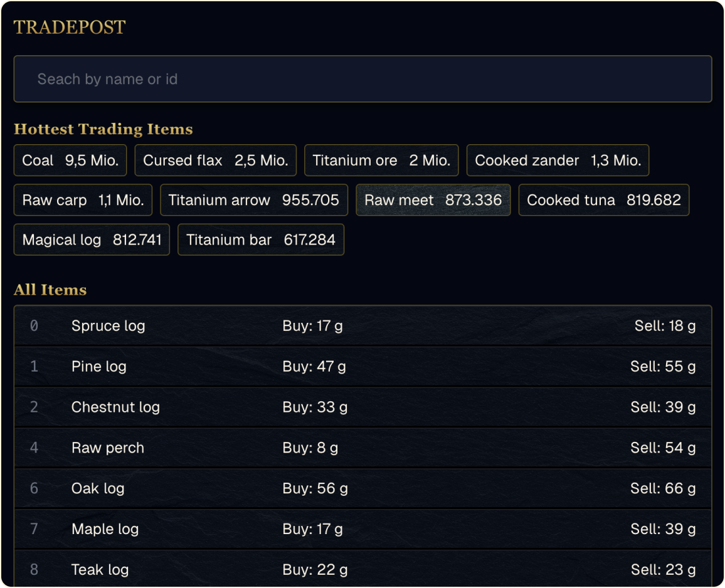Click the search by name or id field

[x=362, y=79]
